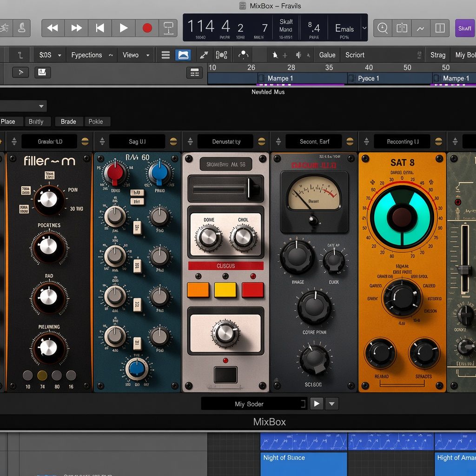Select the Mampe 1 region at marker 26
The image size is (476, 476).
click(x=302, y=78)
